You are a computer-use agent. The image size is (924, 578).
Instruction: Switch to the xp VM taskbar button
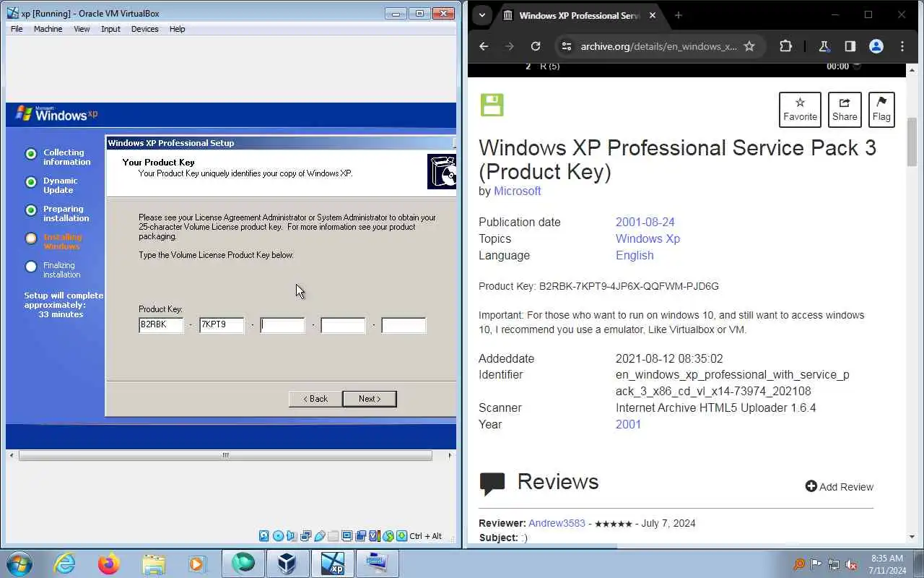click(x=332, y=564)
